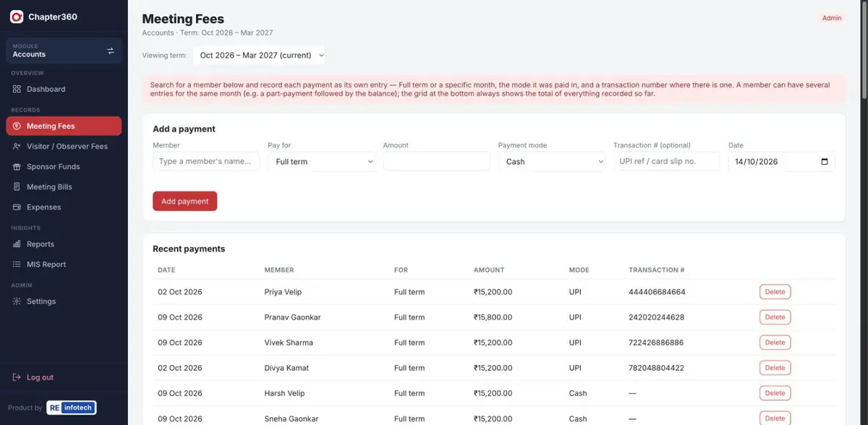This screenshot has width=868, height=425.
Task: Click transaction number 242020244628
Action: click(657, 317)
